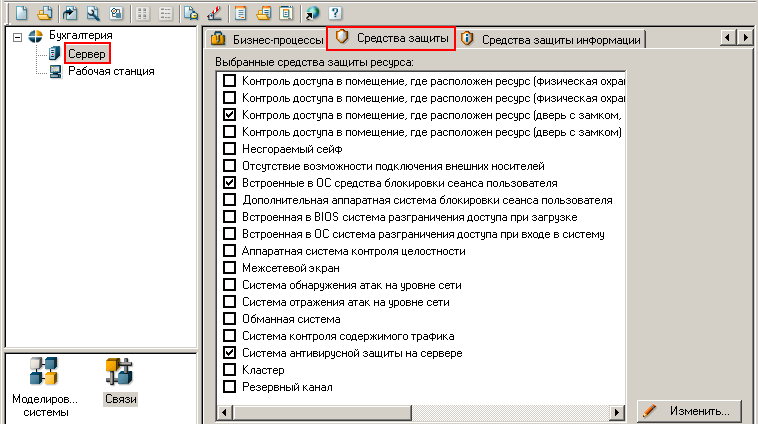The width and height of the screenshot is (758, 424).
Task: Click the globe with shortcut arrow icon
Action: (x=312, y=13)
